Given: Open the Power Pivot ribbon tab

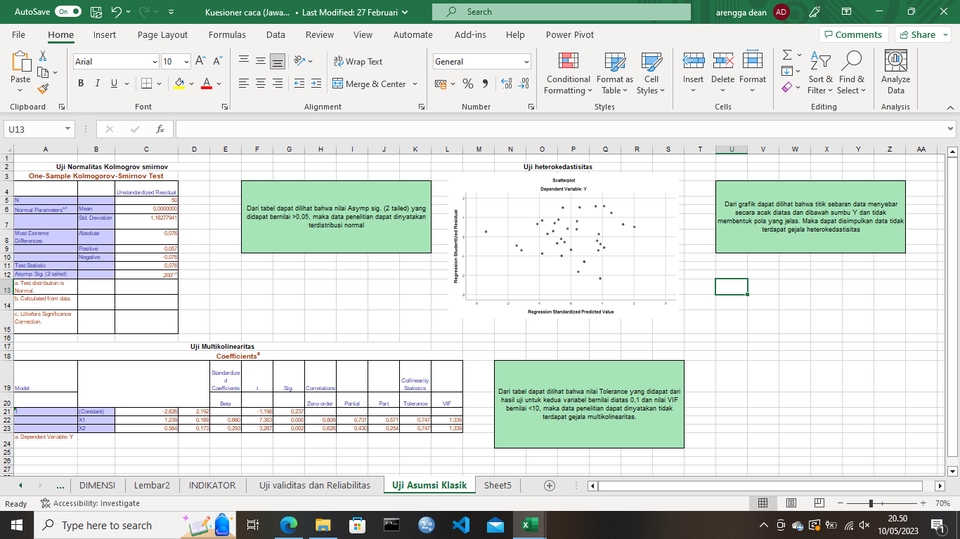Looking at the screenshot, I should 569,35.
